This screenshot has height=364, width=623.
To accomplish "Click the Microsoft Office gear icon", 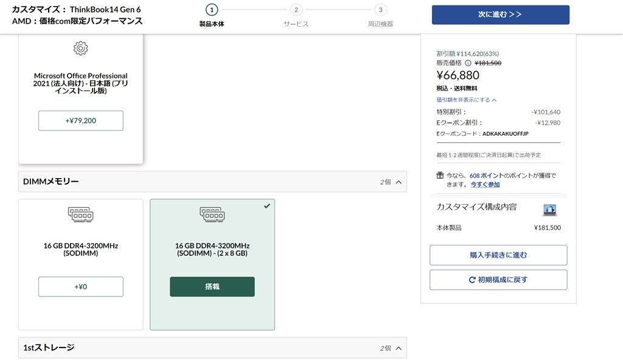I will (x=81, y=49).
